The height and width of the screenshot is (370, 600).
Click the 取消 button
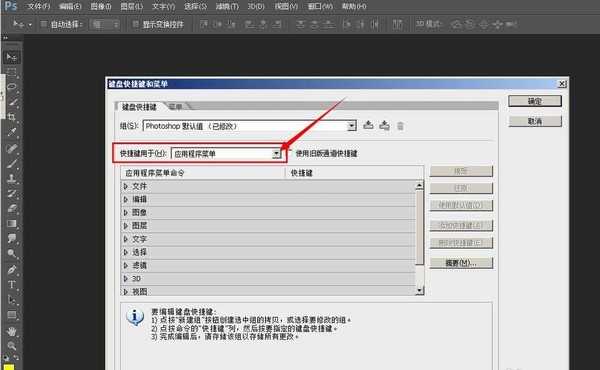coord(535,121)
